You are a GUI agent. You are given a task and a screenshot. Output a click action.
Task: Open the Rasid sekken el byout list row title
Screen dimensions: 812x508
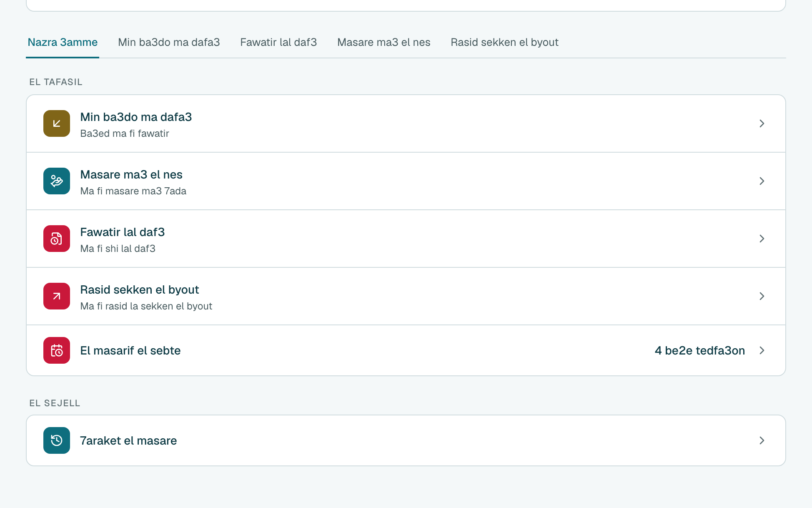pos(140,289)
